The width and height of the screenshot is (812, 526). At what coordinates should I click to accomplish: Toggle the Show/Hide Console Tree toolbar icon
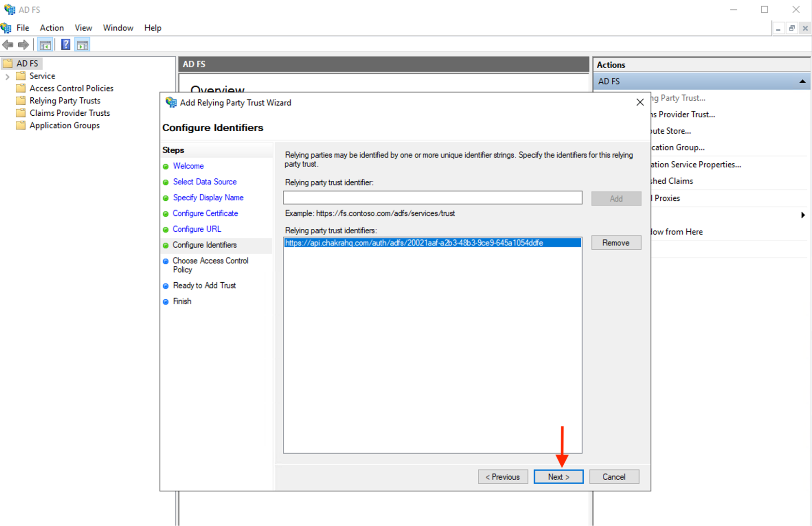(45, 44)
